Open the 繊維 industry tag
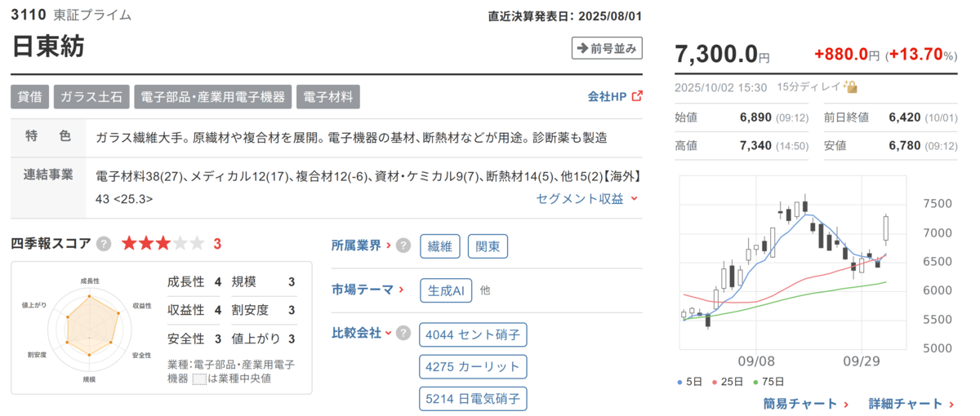Screen dimensions: 980x416 pyautogui.click(x=440, y=246)
